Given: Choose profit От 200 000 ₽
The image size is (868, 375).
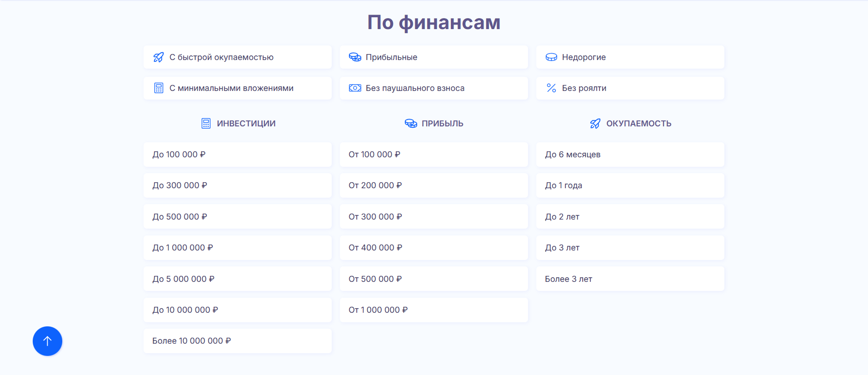Looking at the screenshot, I should 434,185.
